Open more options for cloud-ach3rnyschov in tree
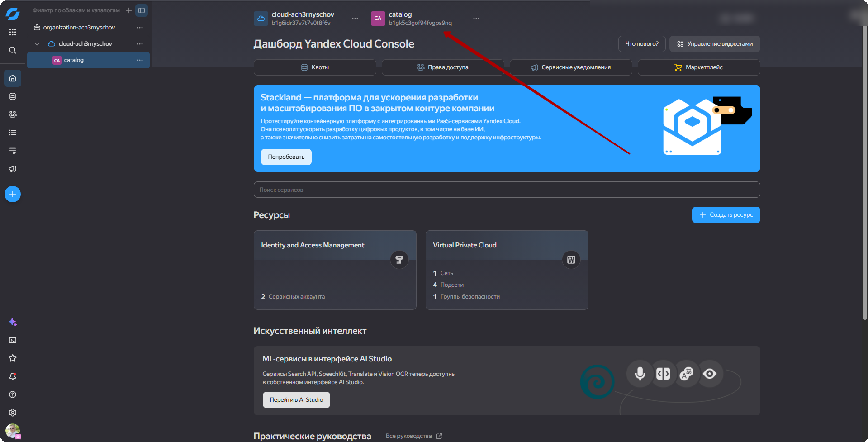 (x=140, y=44)
